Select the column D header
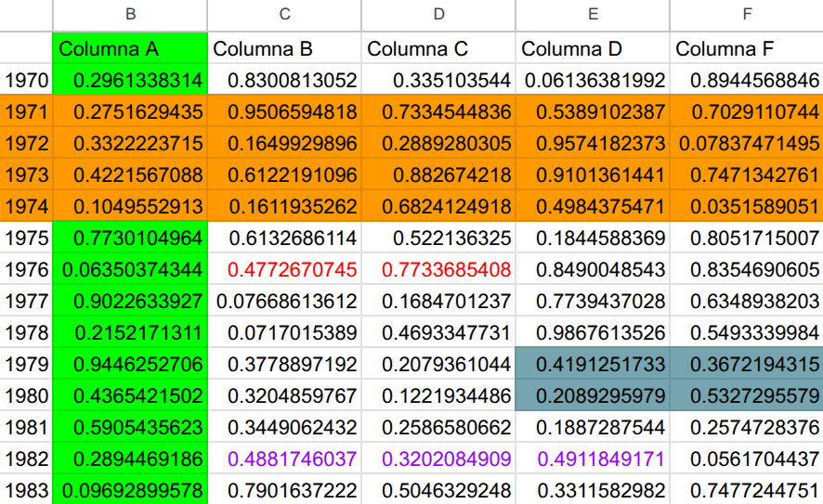The width and height of the screenshot is (823, 504). (438, 14)
